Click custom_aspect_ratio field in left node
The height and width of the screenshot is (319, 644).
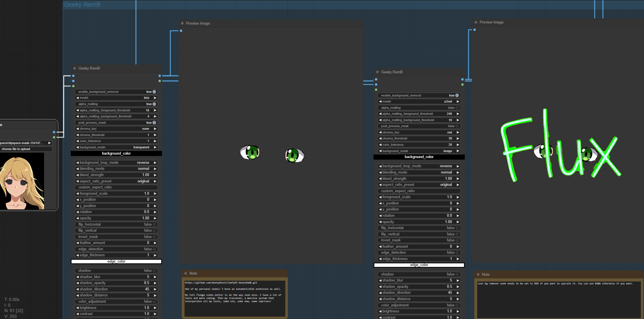116,187
